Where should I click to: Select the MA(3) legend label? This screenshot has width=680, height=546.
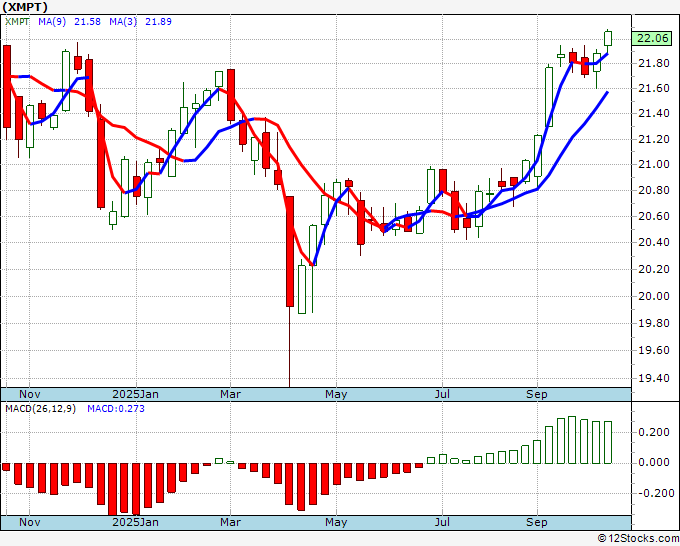point(123,21)
